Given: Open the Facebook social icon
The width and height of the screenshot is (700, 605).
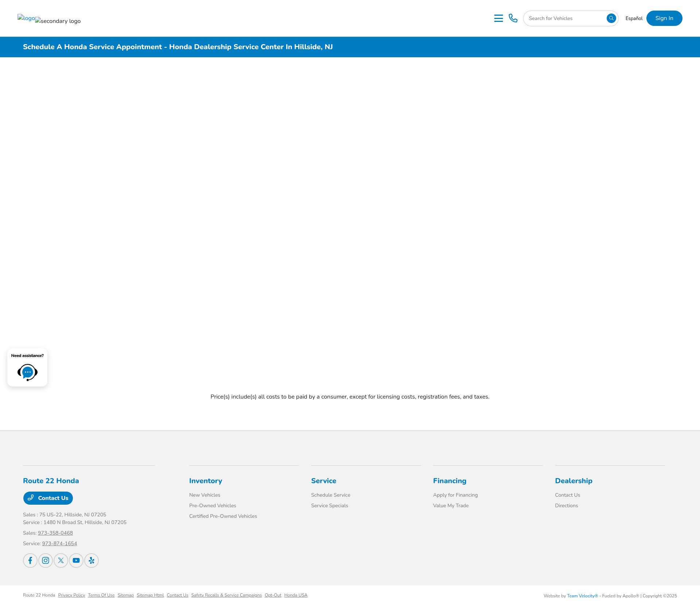Looking at the screenshot, I should [x=30, y=561].
